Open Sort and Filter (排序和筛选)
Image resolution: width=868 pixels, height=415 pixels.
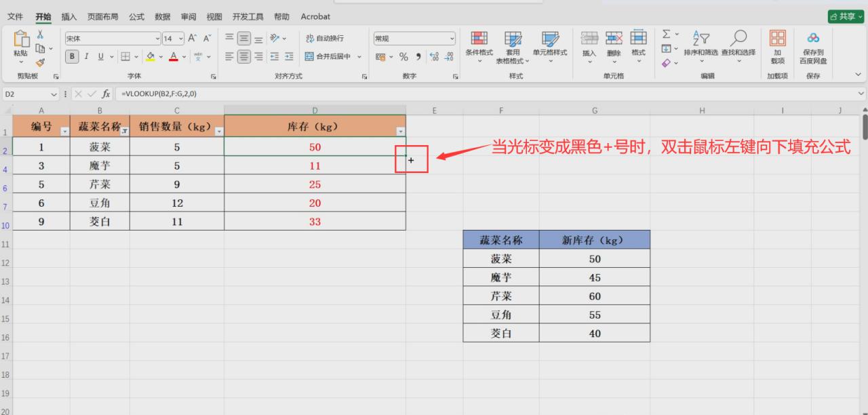point(701,47)
